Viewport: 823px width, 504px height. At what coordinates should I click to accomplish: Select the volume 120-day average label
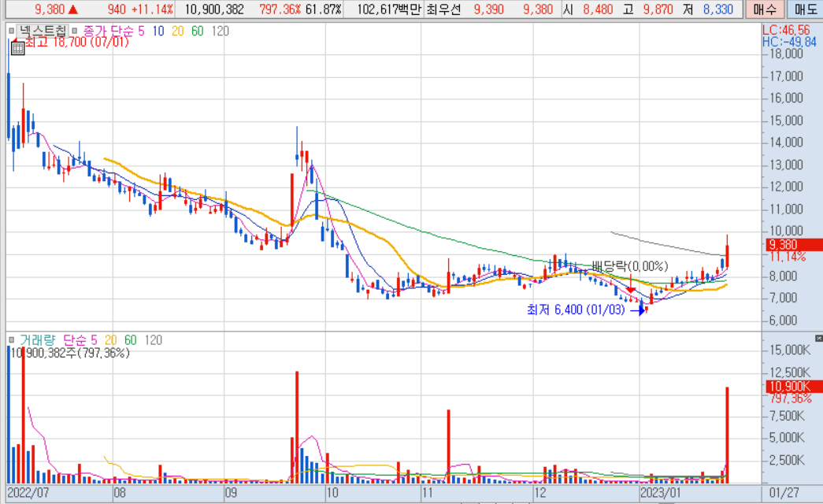tap(154, 340)
